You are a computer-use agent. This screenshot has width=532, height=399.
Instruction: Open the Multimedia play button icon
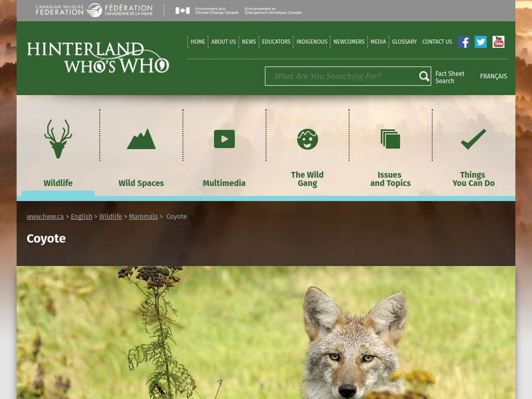point(224,139)
